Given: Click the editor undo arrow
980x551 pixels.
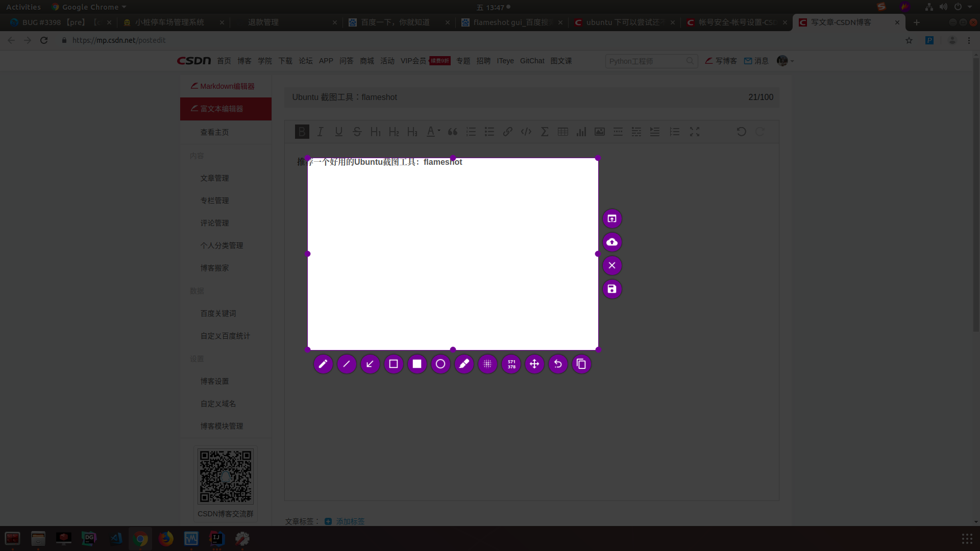Looking at the screenshot, I should pyautogui.click(x=741, y=132).
